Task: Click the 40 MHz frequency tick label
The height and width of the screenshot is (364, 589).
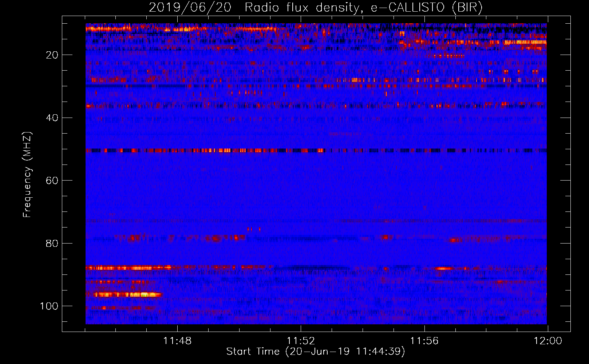Action: pos(52,118)
